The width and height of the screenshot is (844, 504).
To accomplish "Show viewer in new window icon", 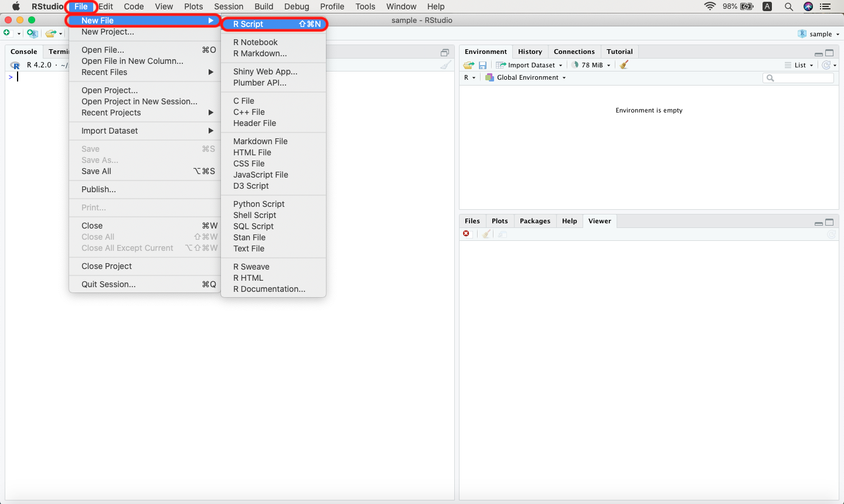I will coord(503,234).
